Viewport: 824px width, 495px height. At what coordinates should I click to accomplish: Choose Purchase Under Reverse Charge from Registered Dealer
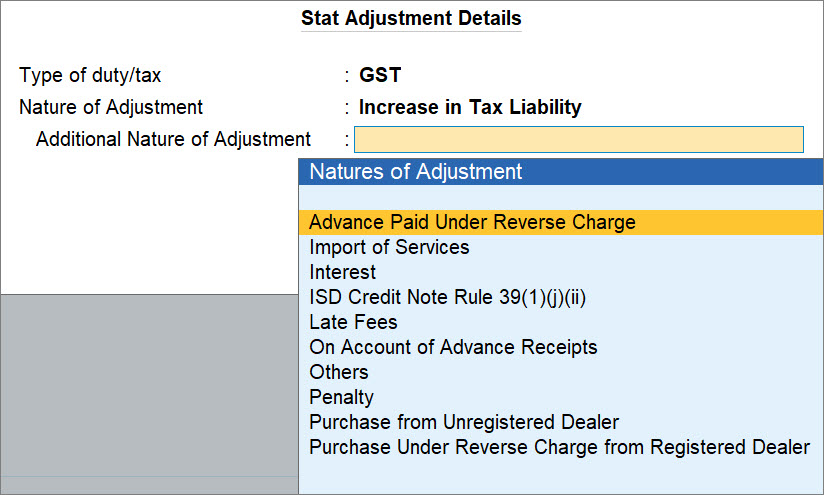pos(561,447)
